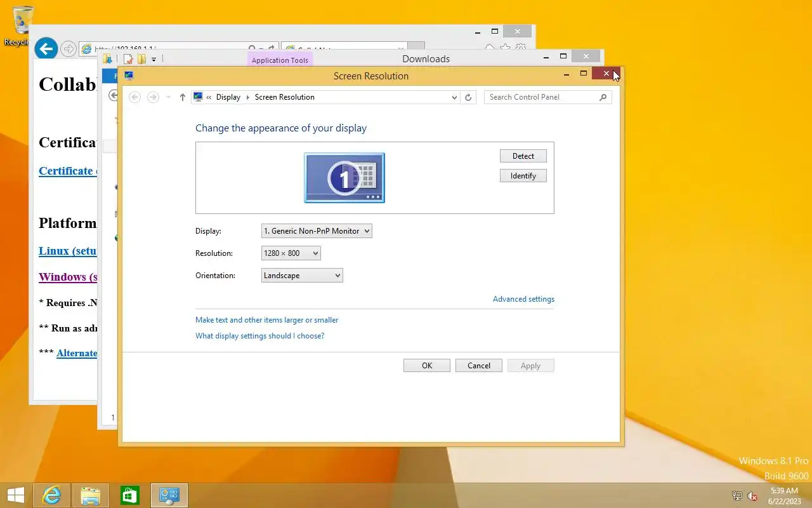Viewport: 812px width, 508px height.
Task: Click Back arrow in Screen Resolution window
Action: pos(134,97)
